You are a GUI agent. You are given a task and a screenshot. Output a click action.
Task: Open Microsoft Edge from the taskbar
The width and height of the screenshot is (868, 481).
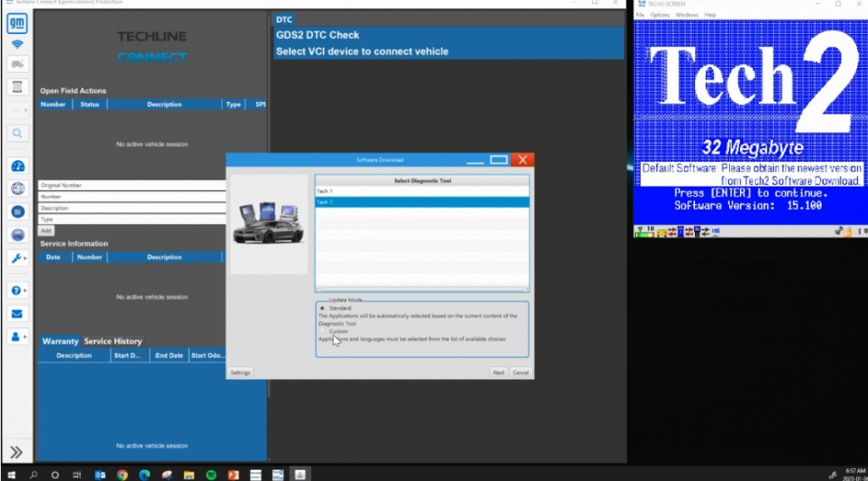[144, 475]
